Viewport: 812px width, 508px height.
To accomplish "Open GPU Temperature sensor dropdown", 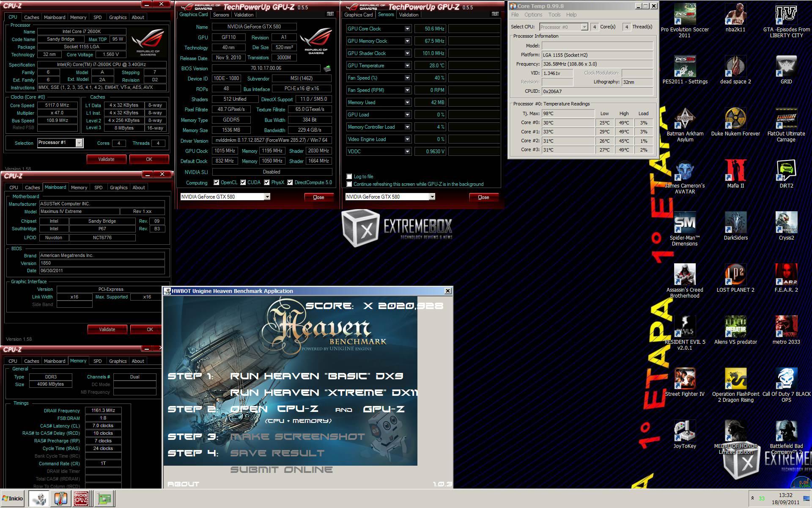I will click(x=407, y=66).
